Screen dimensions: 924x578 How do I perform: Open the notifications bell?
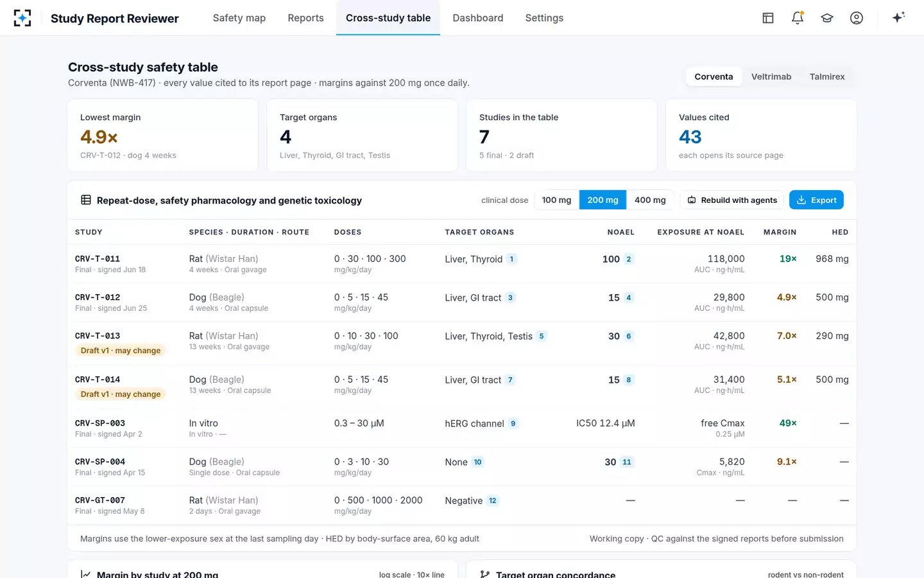[798, 18]
